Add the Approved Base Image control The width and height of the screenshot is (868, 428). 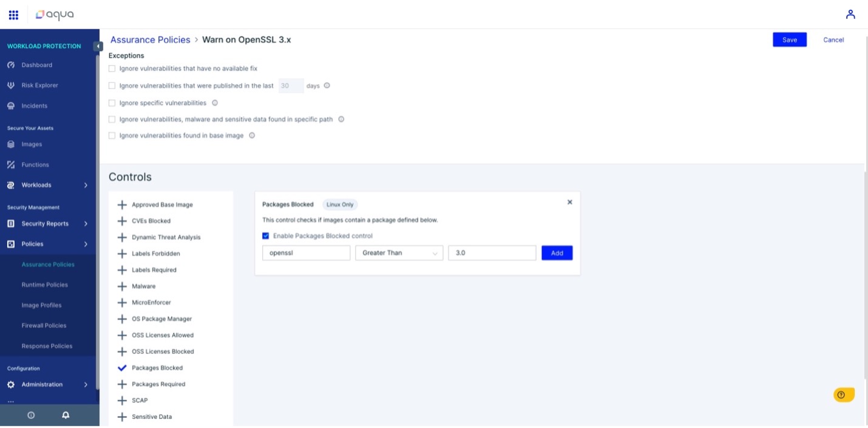point(122,205)
